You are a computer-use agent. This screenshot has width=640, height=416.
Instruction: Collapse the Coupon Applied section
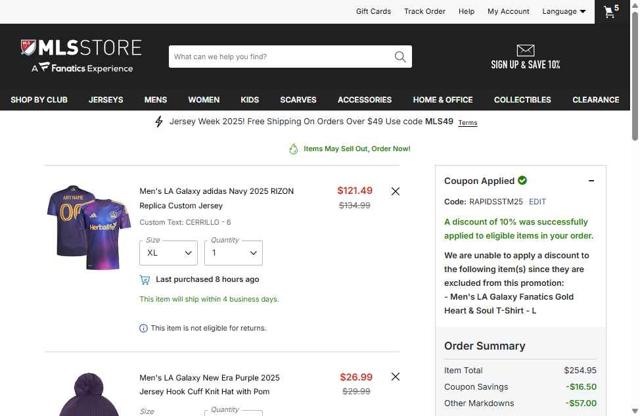pos(591,181)
